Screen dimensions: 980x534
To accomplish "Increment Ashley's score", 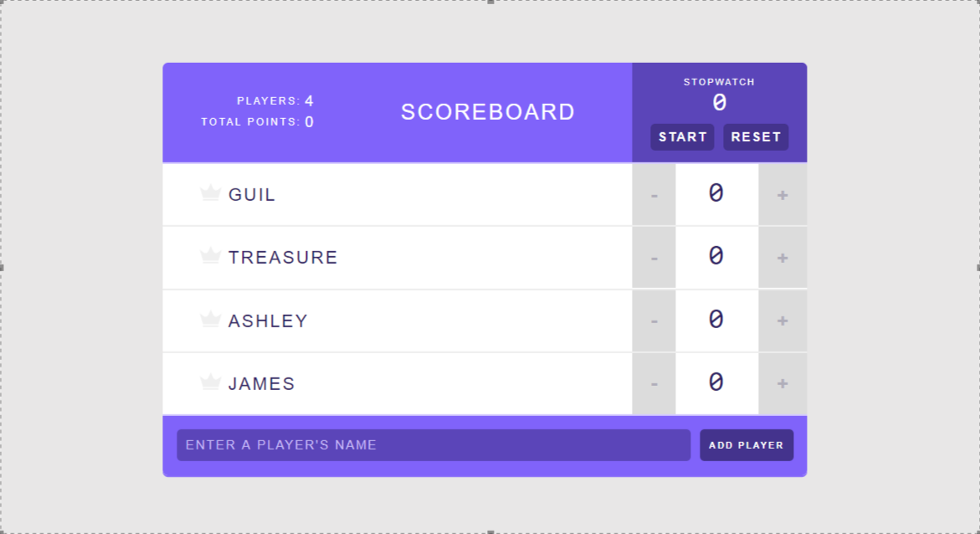I will (x=782, y=321).
